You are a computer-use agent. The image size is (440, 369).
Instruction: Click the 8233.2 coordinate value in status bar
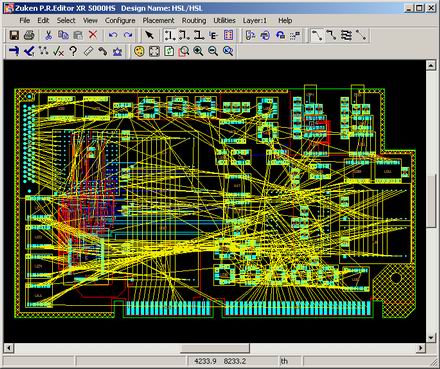[x=235, y=361]
